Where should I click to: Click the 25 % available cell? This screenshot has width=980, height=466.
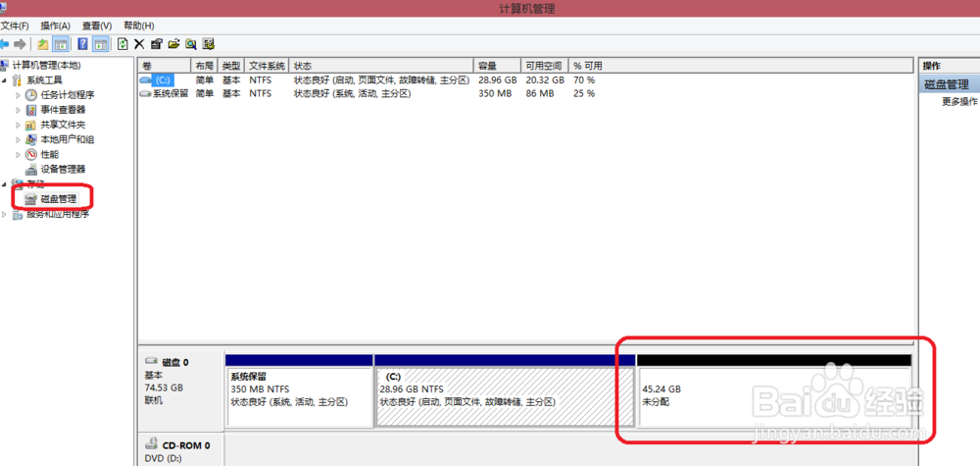(x=584, y=94)
